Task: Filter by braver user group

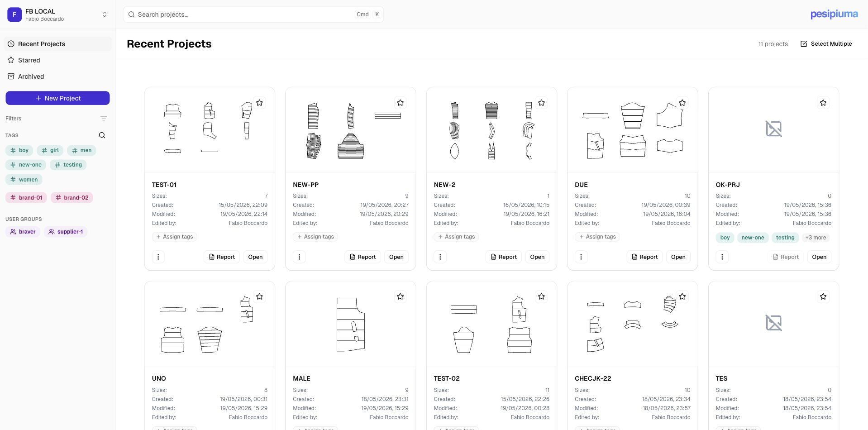Action: coord(23,232)
